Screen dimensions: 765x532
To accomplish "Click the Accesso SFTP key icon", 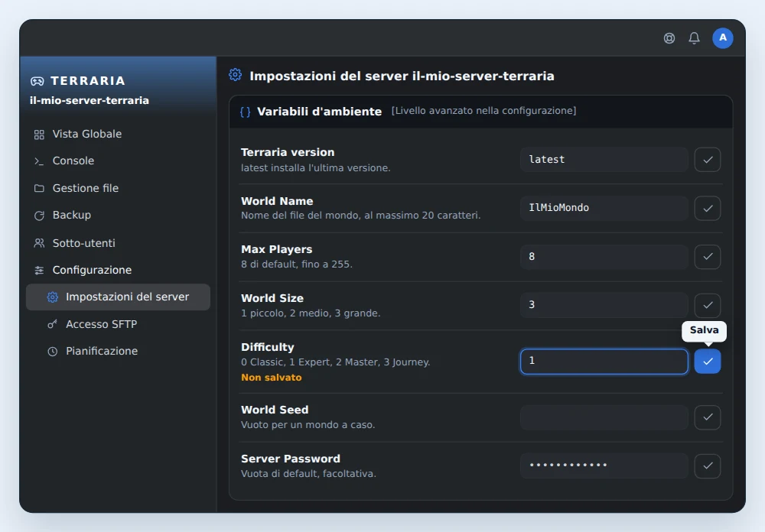I will click(x=52, y=324).
